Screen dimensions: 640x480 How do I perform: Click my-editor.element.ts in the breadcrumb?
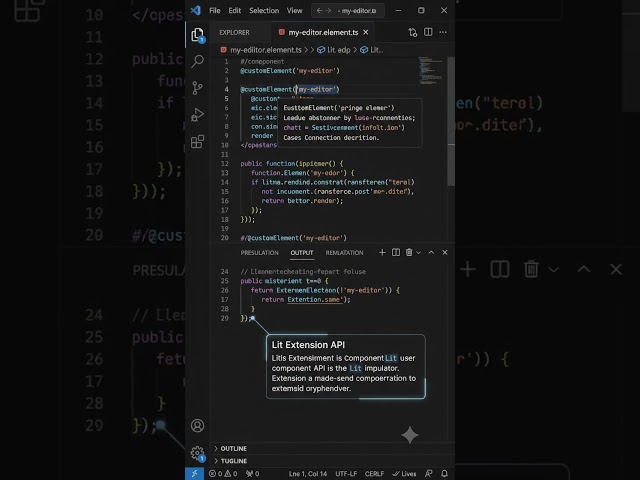click(265, 50)
